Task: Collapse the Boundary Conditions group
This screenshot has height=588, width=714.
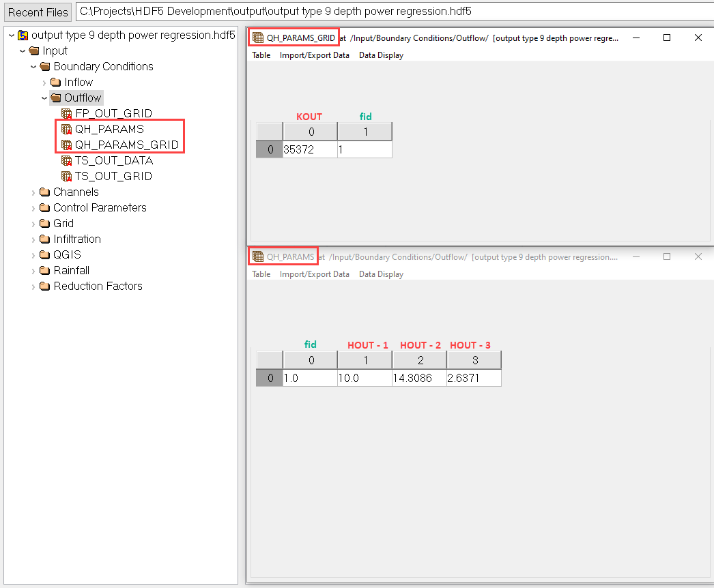Action: point(33,67)
